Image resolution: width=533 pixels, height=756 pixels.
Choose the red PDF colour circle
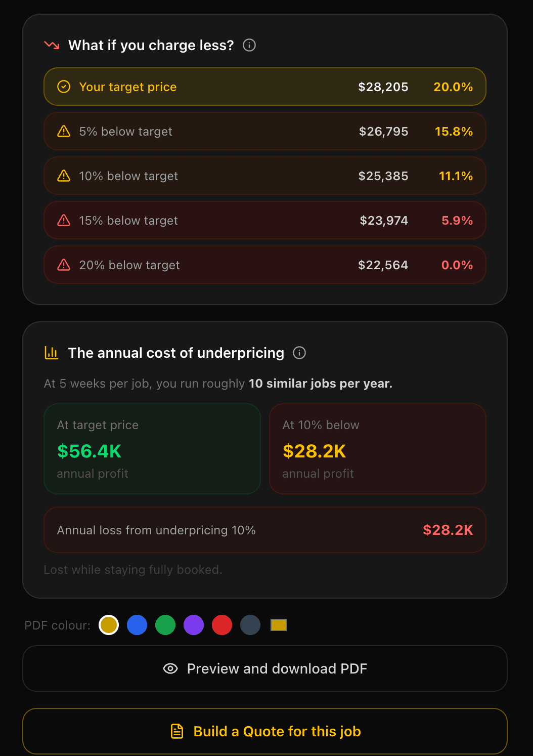(222, 625)
